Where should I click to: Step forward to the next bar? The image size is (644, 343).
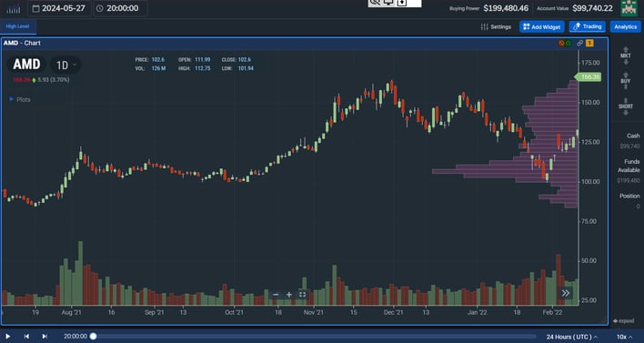tap(45, 336)
